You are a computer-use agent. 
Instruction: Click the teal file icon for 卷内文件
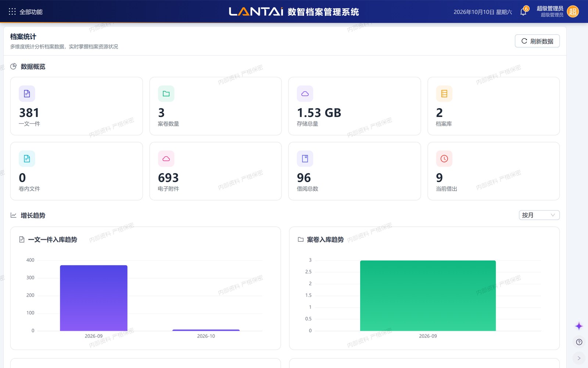(x=27, y=159)
